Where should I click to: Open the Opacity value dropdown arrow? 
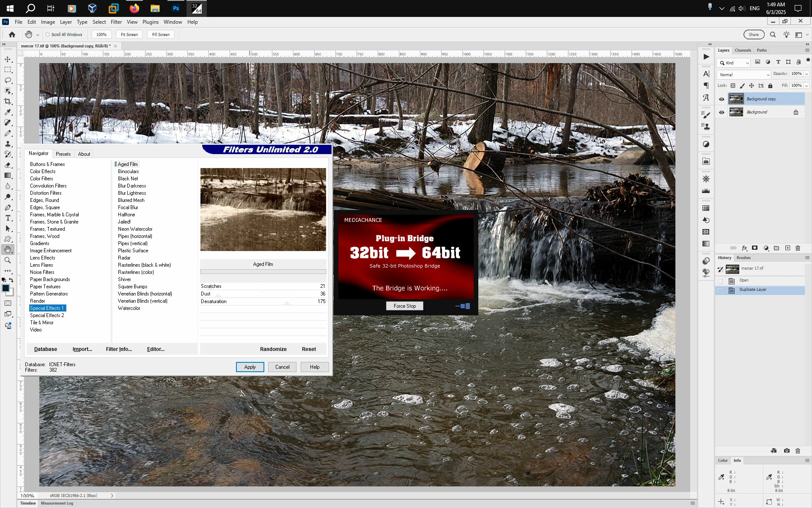click(807, 74)
